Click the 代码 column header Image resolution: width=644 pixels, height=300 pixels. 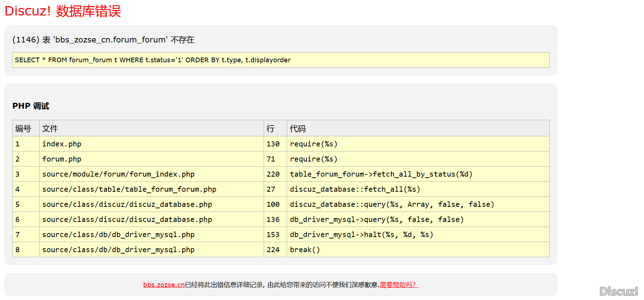298,128
